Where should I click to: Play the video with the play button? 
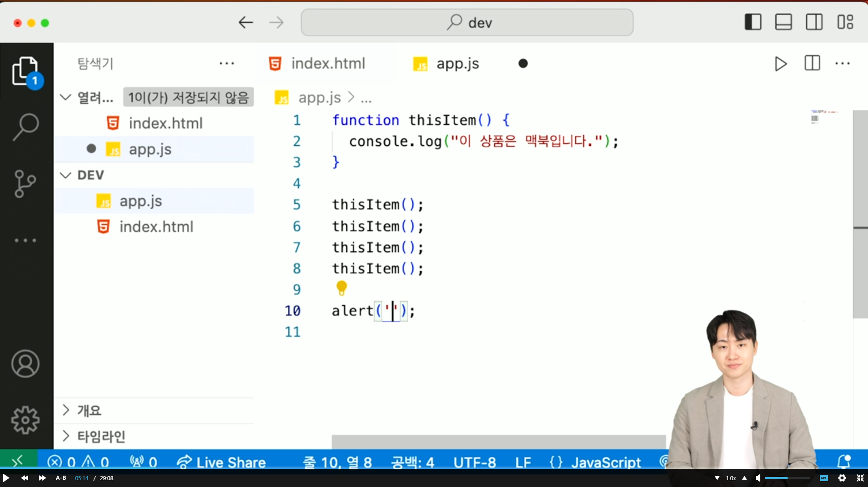coord(6,478)
